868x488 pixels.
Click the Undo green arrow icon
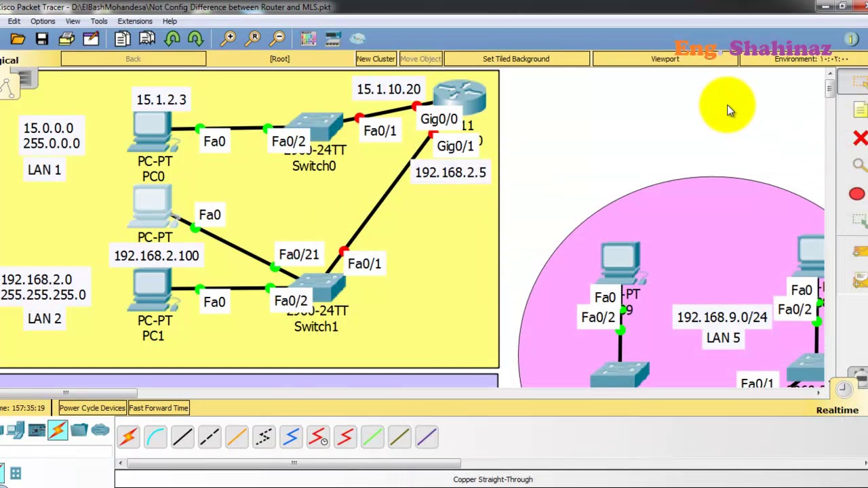click(x=172, y=39)
